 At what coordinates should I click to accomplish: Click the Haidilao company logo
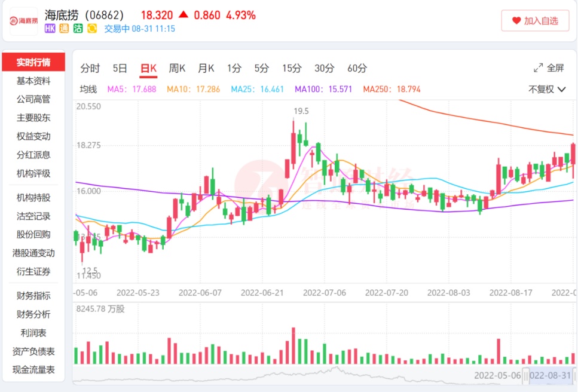coord(23,21)
